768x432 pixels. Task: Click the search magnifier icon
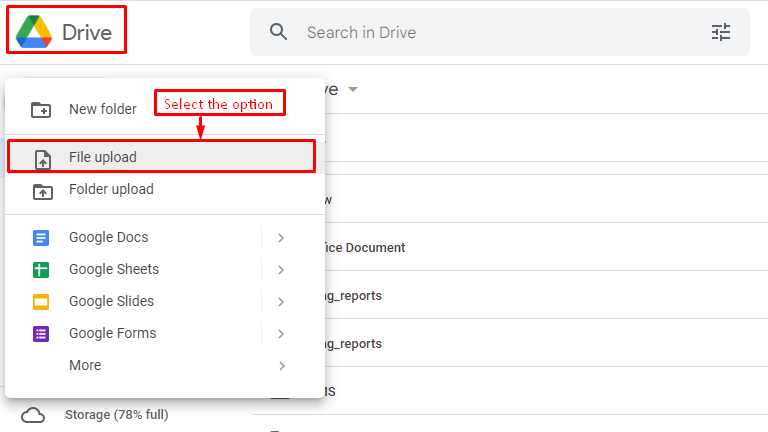pos(278,32)
